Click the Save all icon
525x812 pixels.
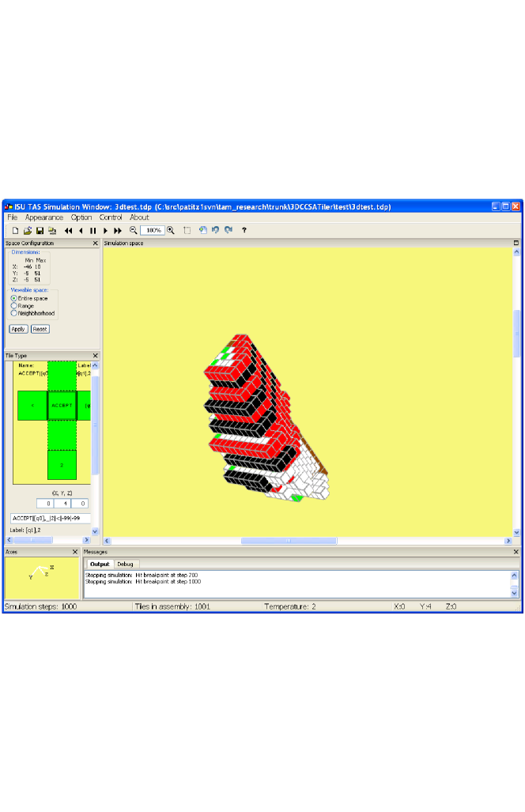point(51,230)
